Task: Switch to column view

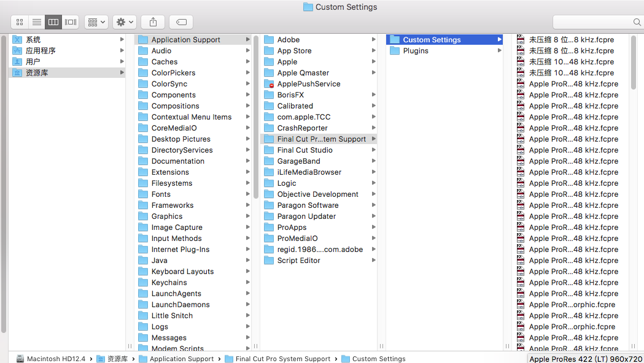Action: [x=53, y=22]
